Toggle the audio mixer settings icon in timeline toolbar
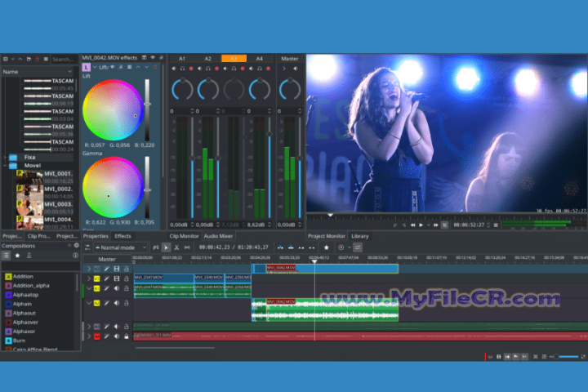 pyautogui.click(x=358, y=247)
